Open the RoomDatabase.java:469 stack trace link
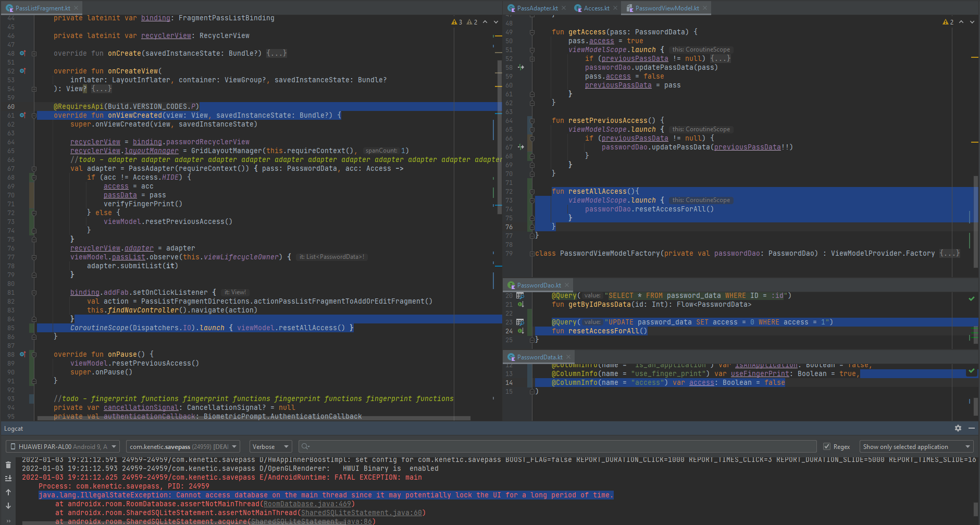Image resolution: width=980 pixels, height=525 pixels. click(307, 504)
